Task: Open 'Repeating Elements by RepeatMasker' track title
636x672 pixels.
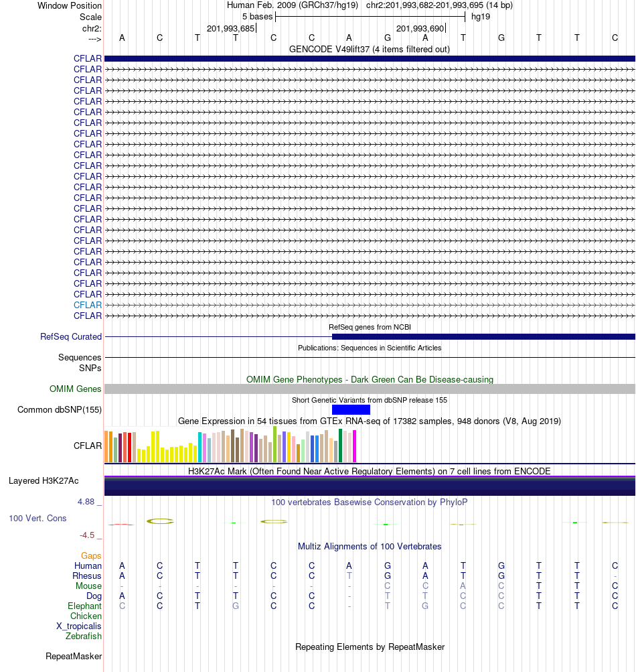Action: click(370, 647)
